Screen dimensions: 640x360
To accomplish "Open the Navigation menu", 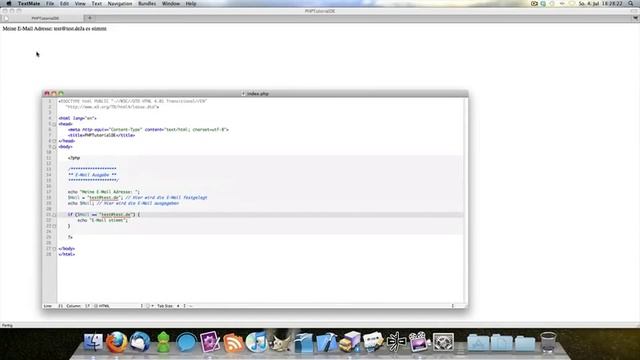I will tap(120, 3).
